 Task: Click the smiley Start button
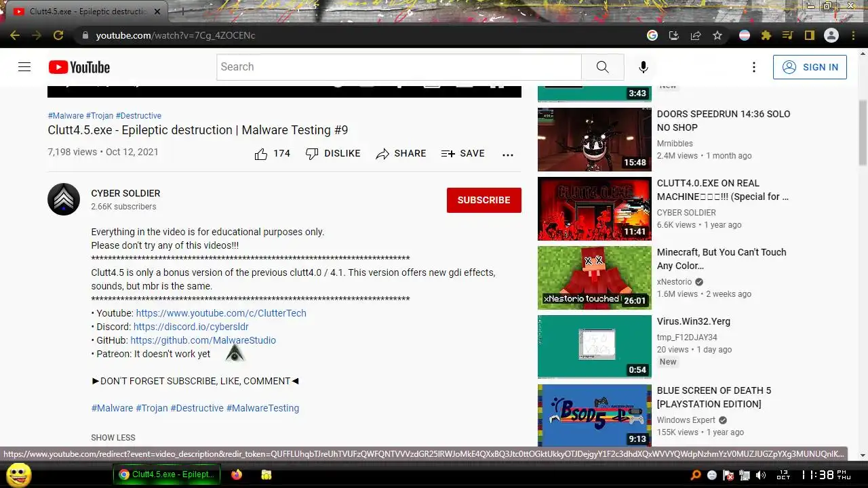point(19,474)
